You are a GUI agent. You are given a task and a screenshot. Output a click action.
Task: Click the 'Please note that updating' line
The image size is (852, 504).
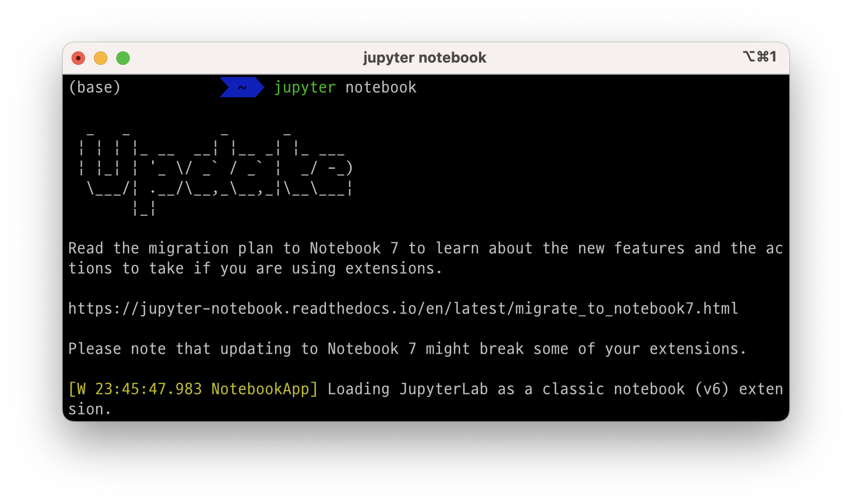pyautogui.click(x=407, y=349)
